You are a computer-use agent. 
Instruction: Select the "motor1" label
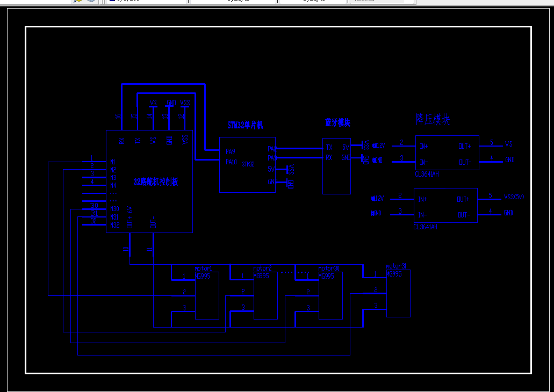tap(204, 268)
